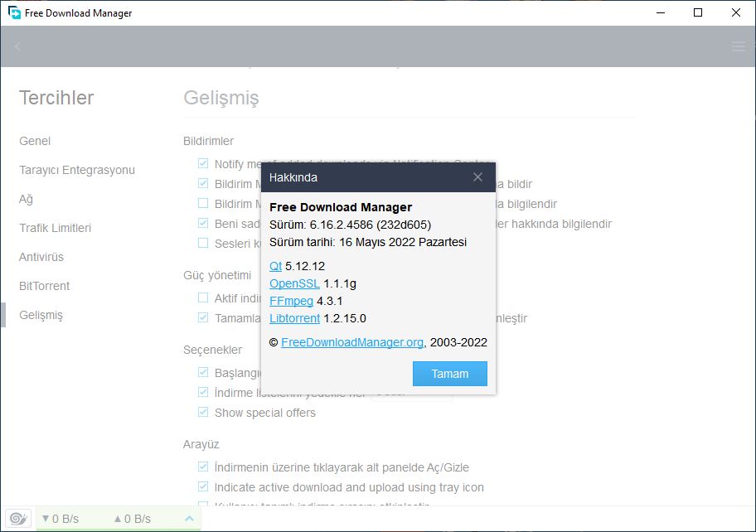Close the Hakkında dialog with X
756x532 pixels.
[x=477, y=177]
